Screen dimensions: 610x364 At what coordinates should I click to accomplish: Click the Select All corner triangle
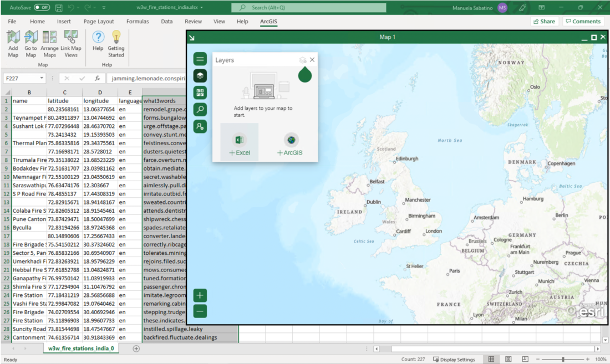click(x=7, y=92)
